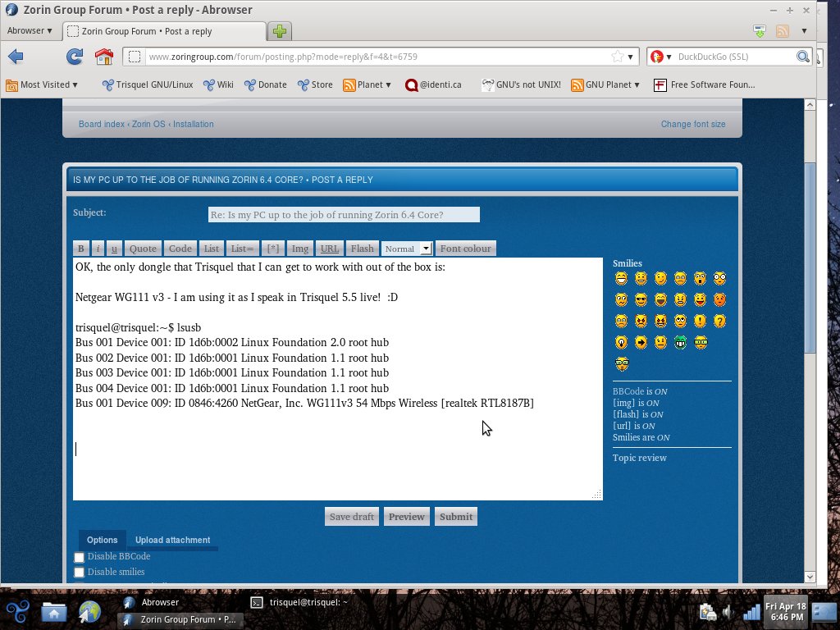Open the Trisquel main menu logo
The width and height of the screenshot is (840, 630).
18,611
